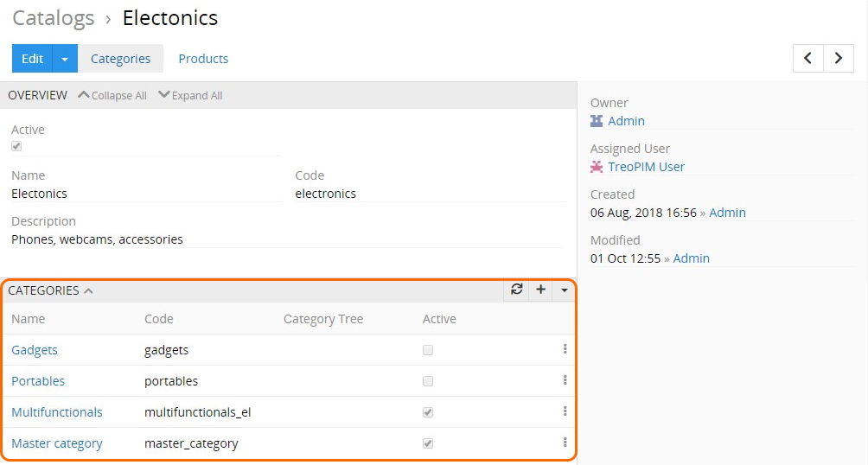Image resolution: width=868 pixels, height=465 pixels.
Task: Open the Gadgets row actions menu
Action: tap(565, 349)
